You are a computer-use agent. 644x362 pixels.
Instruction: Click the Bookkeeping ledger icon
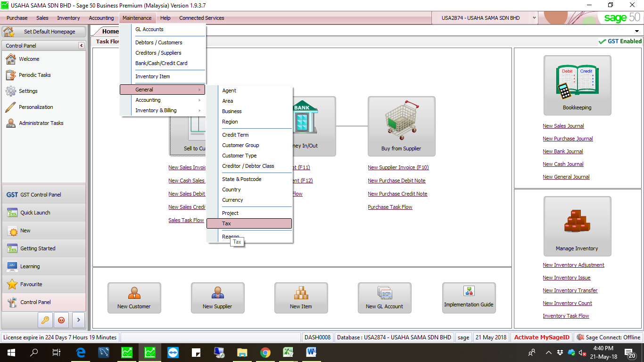click(x=577, y=85)
